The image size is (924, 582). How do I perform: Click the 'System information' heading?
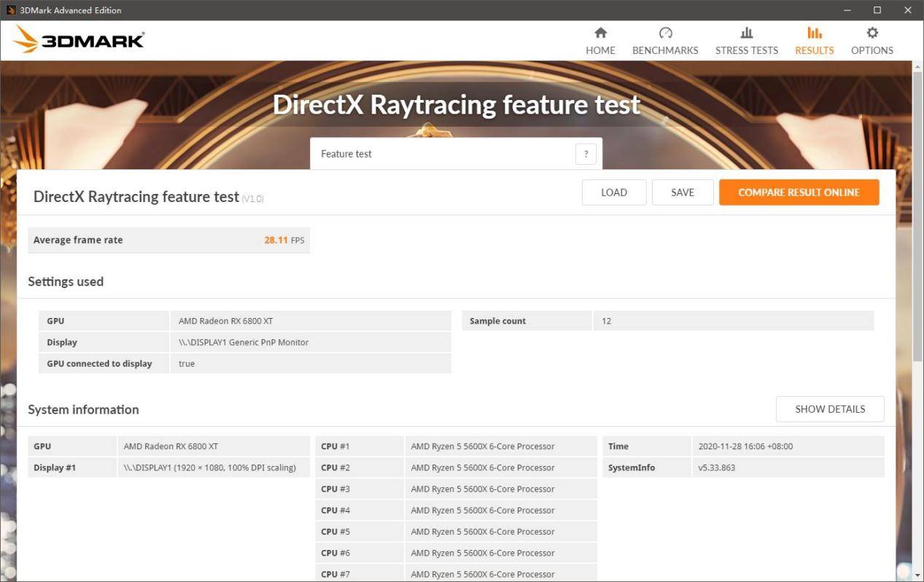pos(83,410)
